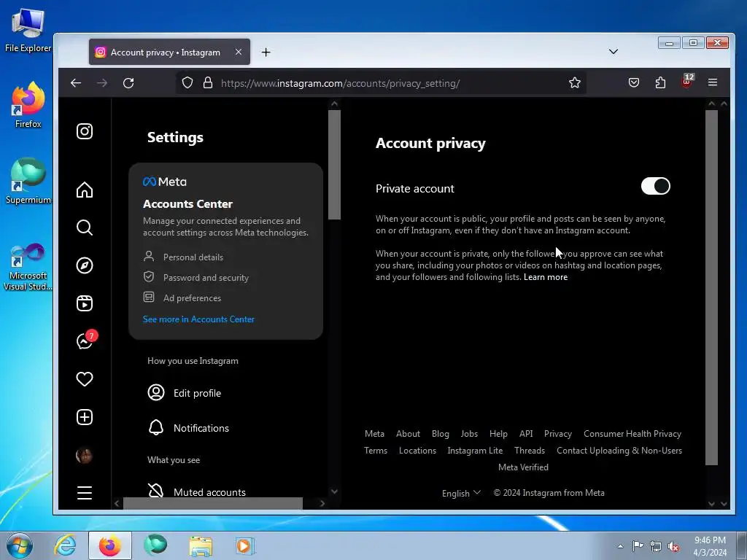This screenshot has width=747, height=560.
Task: Open the Learn more link
Action: tap(546, 277)
